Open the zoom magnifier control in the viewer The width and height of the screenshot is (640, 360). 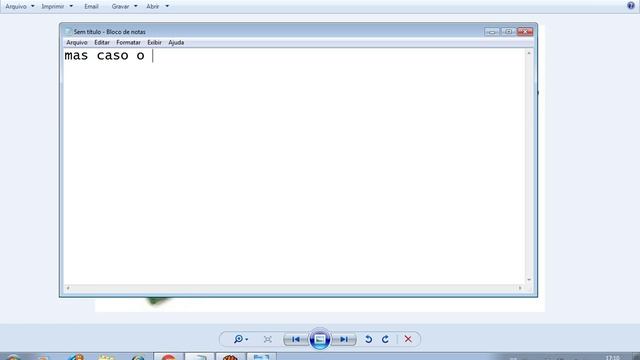click(240, 339)
